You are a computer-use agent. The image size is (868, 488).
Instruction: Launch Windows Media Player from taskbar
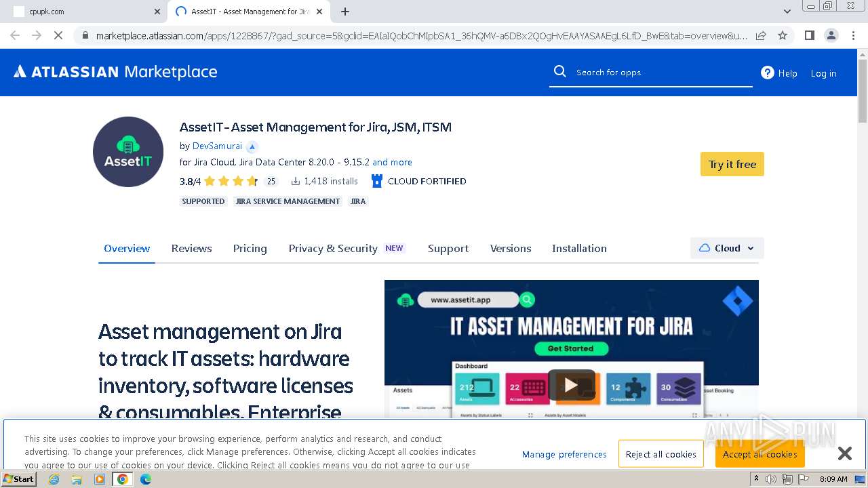pos(100,479)
